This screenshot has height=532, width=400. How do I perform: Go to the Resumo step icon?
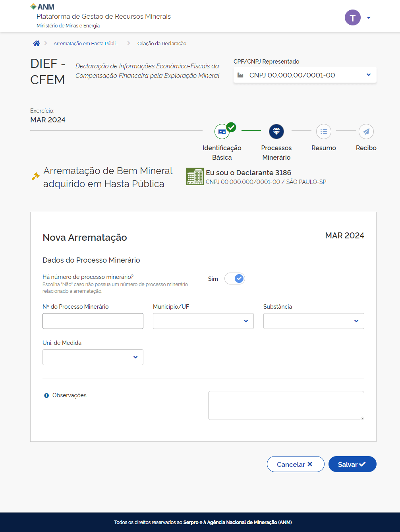pos(324,132)
